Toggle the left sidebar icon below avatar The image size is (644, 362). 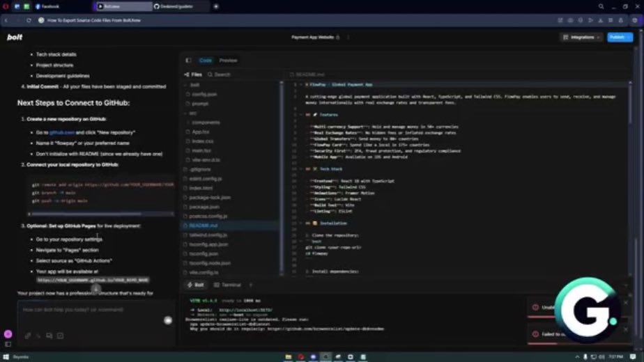8,345
